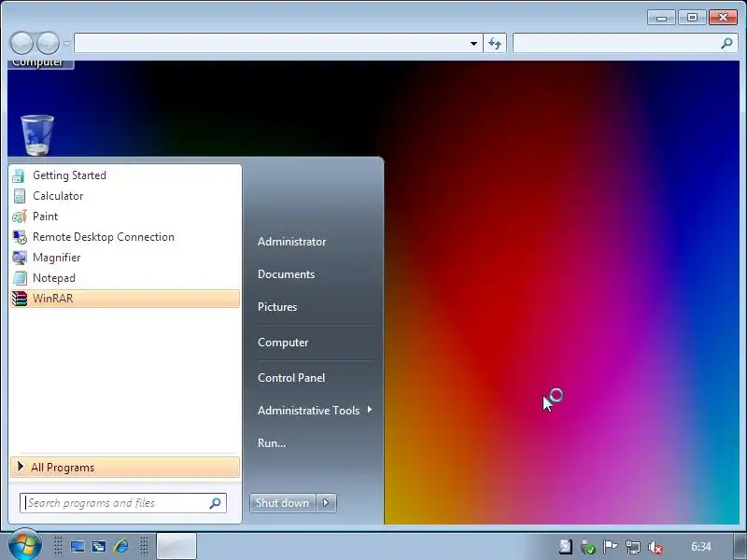
Task: Launch Internet Explorer from the taskbar
Action: pos(121,546)
